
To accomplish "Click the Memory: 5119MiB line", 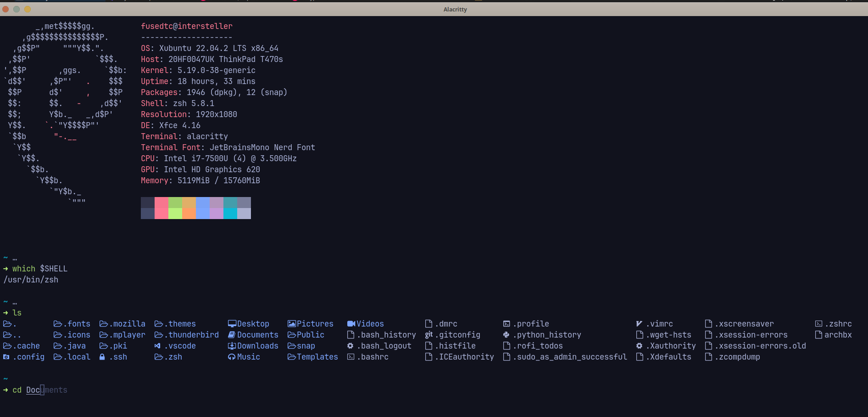I will pyautogui.click(x=200, y=180).
